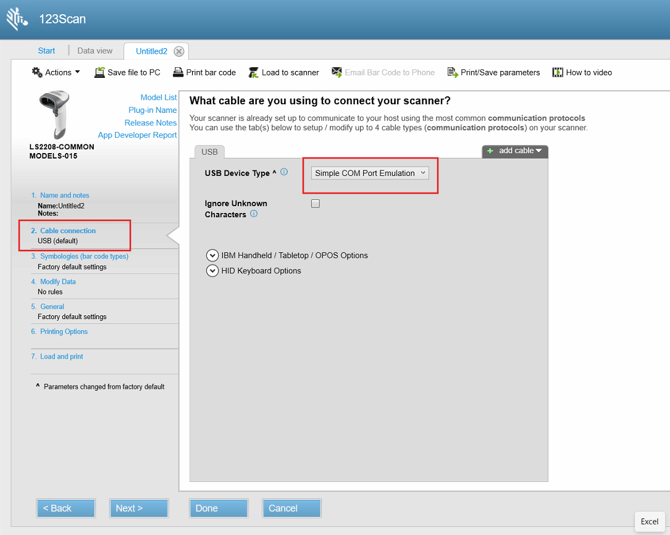Click info icon beside Ignore Unknown Characters
Image resolution: width=670 pixels, height=535 pixels.
pos(254,214)
